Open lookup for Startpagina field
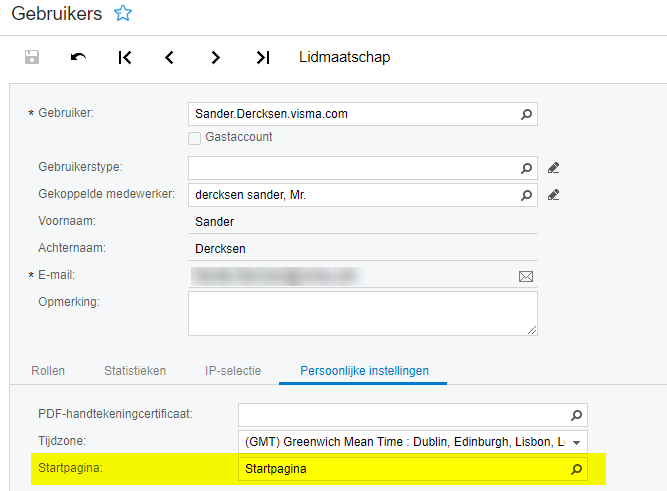 (x=576, y=469)
